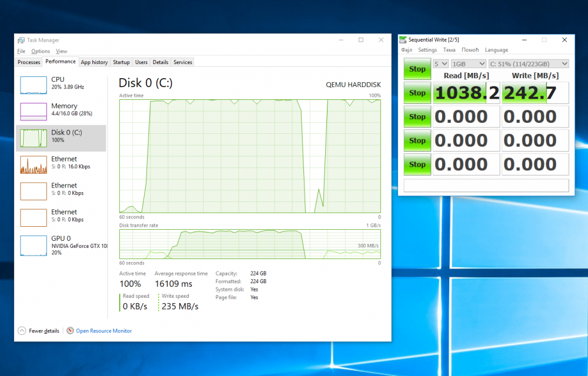Open drive selection dropdown C: 51%
The width and height of the screenshot is (588, 376).
529,64
